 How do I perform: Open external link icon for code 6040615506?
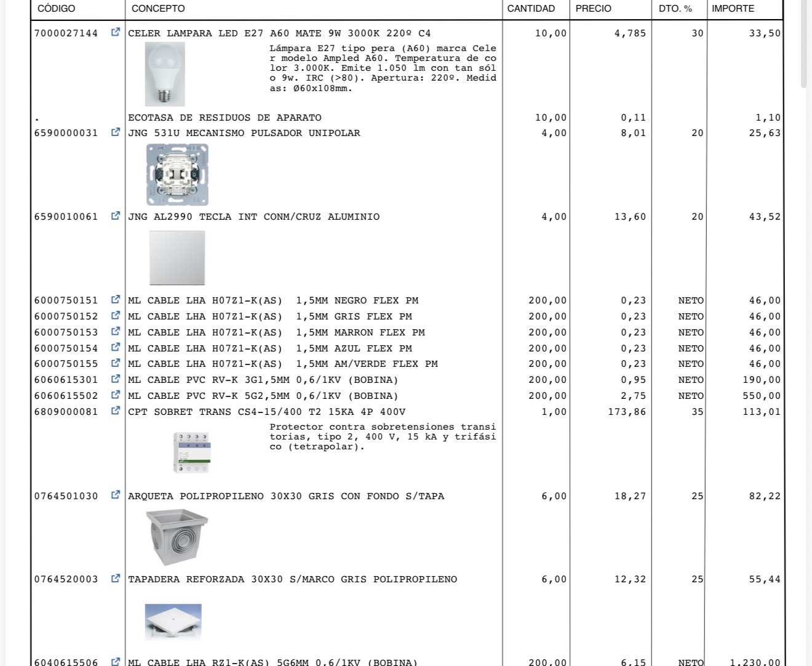tap(115, 662)
